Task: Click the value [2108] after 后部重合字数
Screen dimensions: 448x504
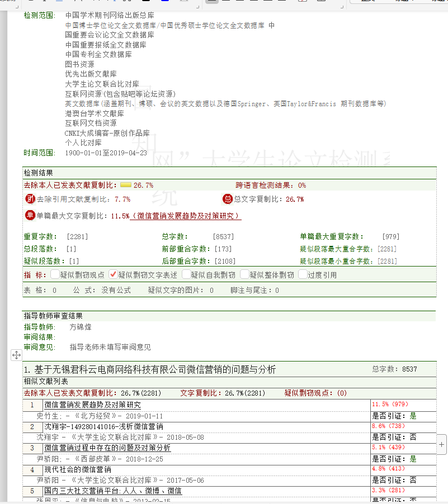Action: coord(225,261)
